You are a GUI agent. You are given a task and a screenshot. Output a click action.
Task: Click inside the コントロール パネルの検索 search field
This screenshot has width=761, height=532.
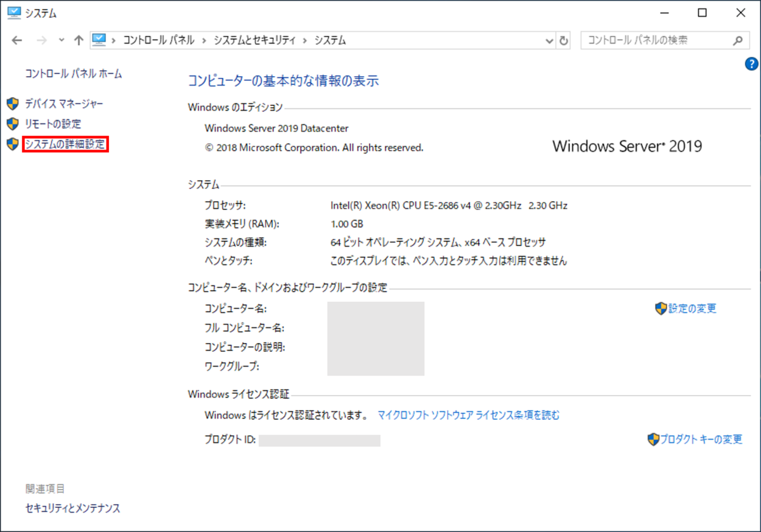647,39
